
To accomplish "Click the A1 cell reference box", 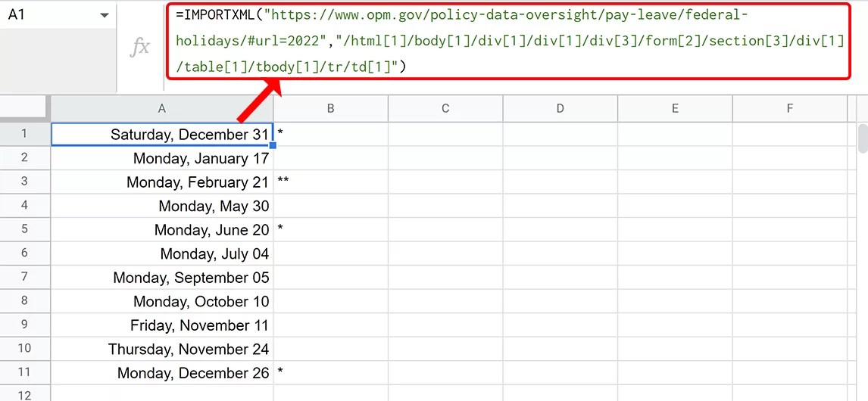I will pos(58,15).
